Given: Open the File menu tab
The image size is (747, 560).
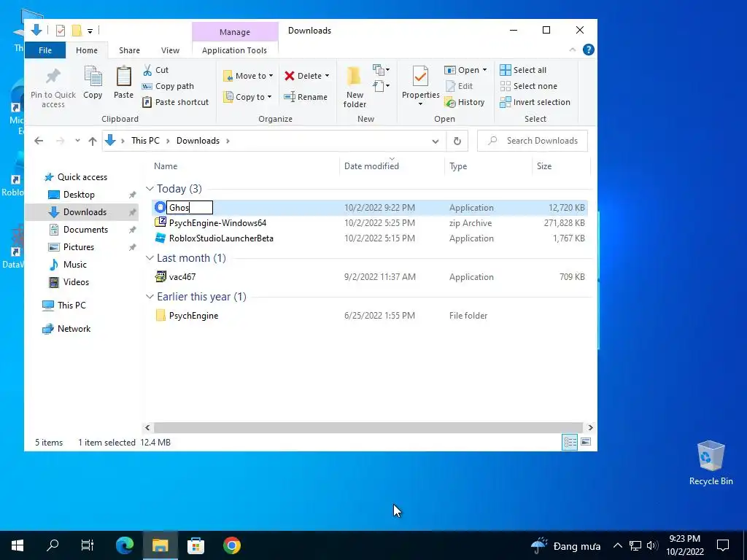Looking at the screenshot, I should (x=45, y=50).
